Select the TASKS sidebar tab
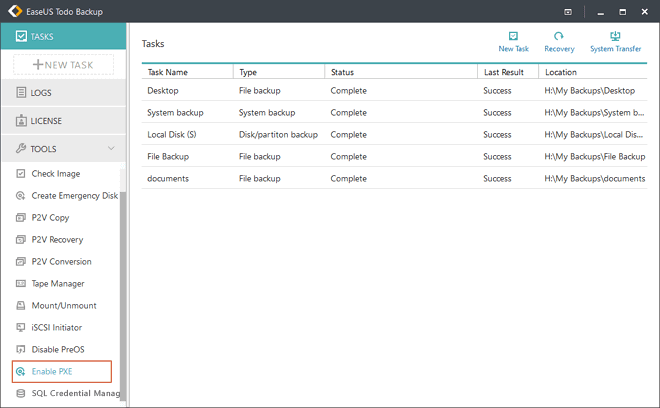The width and height of the screenshot is (660, 408). pyautogui.click(x=62, y=37)
